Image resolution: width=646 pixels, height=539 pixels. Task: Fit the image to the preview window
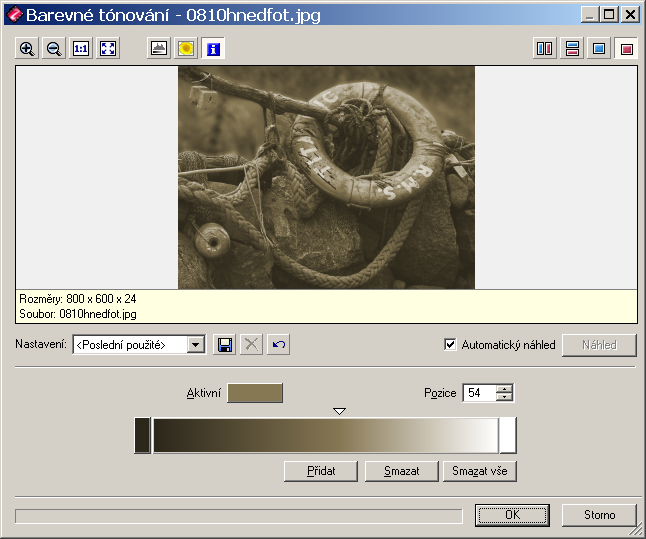108,48
